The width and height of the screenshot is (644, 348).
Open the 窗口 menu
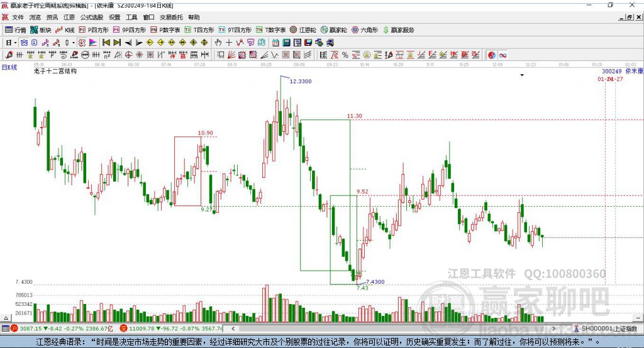coord(148,17)
